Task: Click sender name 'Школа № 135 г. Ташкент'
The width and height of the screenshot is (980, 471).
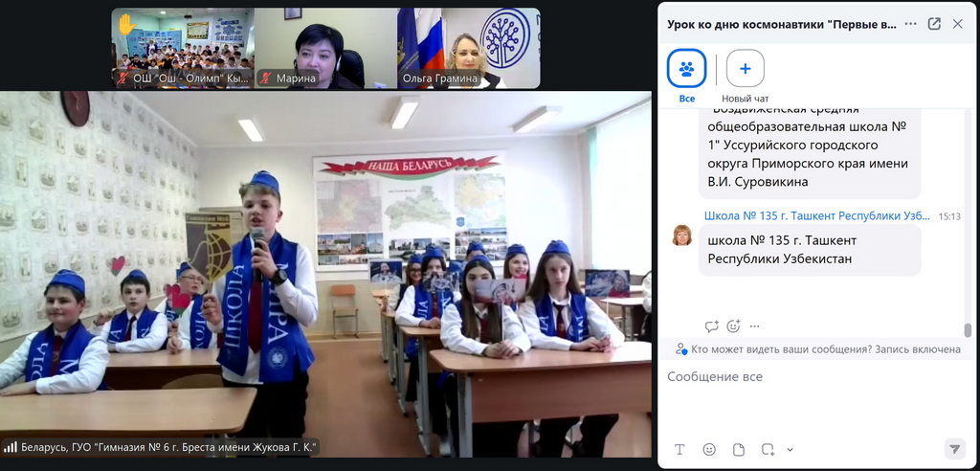Action: [816, 216]
